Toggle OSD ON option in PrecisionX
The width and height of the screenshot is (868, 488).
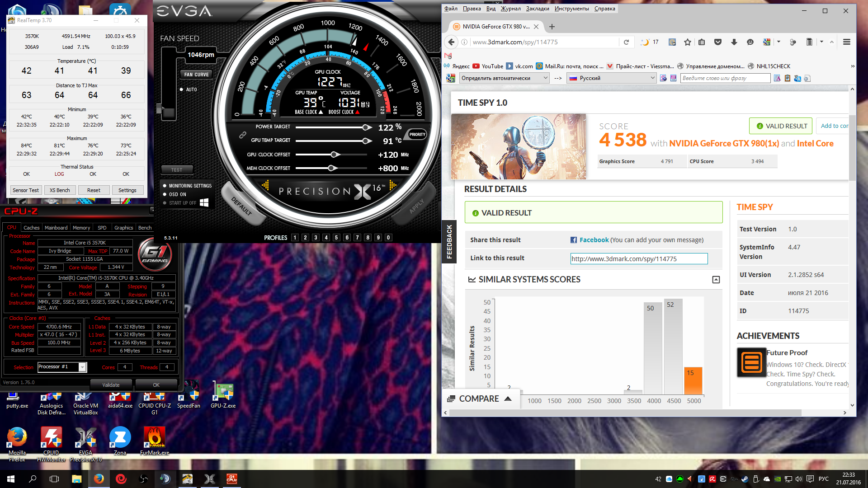pyautogui.click(x=165, y=194)
